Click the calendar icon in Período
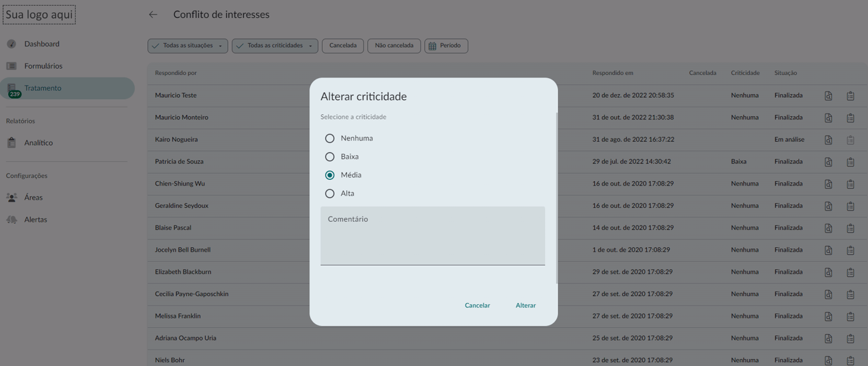868x366 pixels. coord(432,46)
